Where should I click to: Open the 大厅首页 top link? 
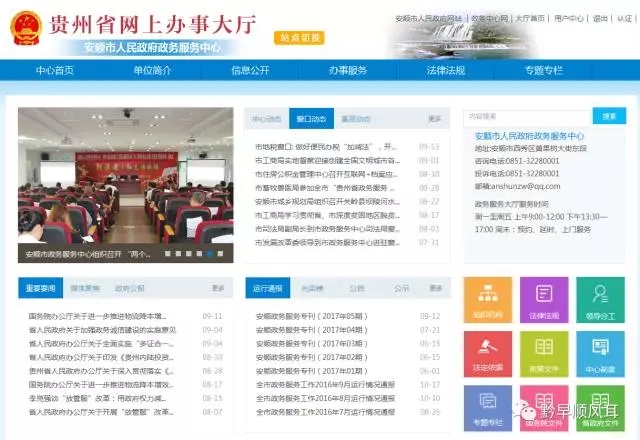click(x=530, y=18)
